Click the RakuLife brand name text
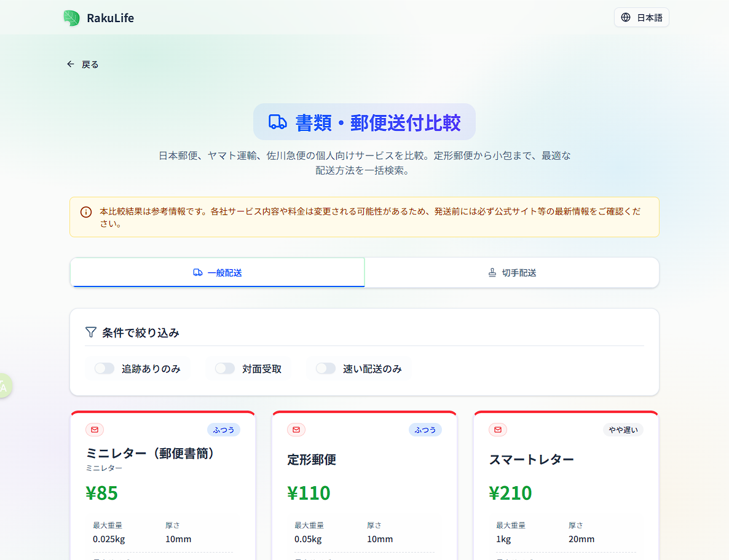 (110, 18)
